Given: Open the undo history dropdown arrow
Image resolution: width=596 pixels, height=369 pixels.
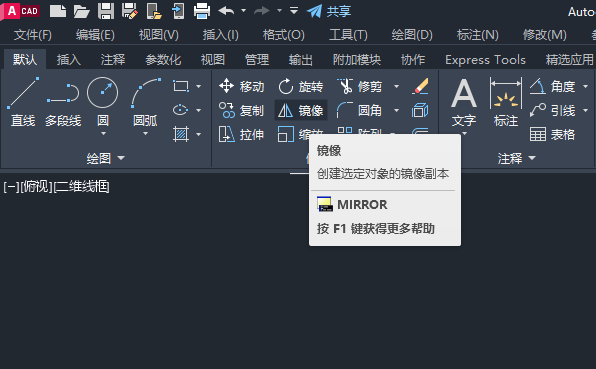Looking at the screenshot, I should 244,11.
